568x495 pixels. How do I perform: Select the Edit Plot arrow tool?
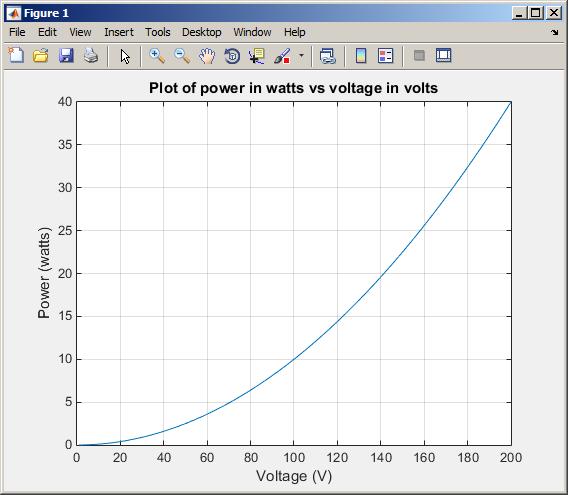[125, 57]
